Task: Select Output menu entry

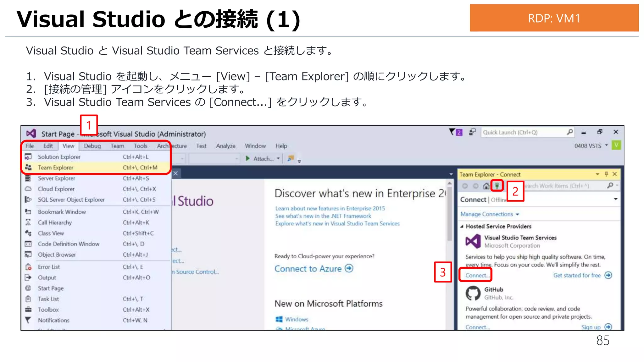Action: pyautogui.click(x=96, y=277)
